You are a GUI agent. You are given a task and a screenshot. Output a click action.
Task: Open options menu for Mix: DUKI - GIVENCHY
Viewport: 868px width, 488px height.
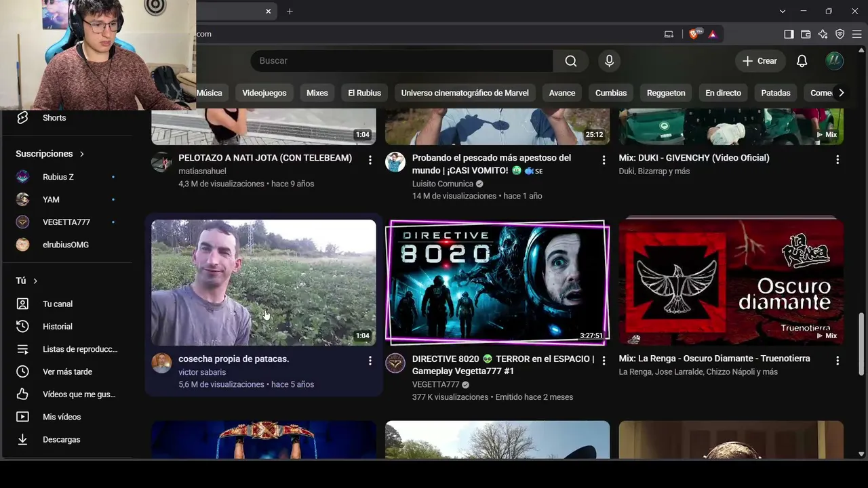[837, 160]
